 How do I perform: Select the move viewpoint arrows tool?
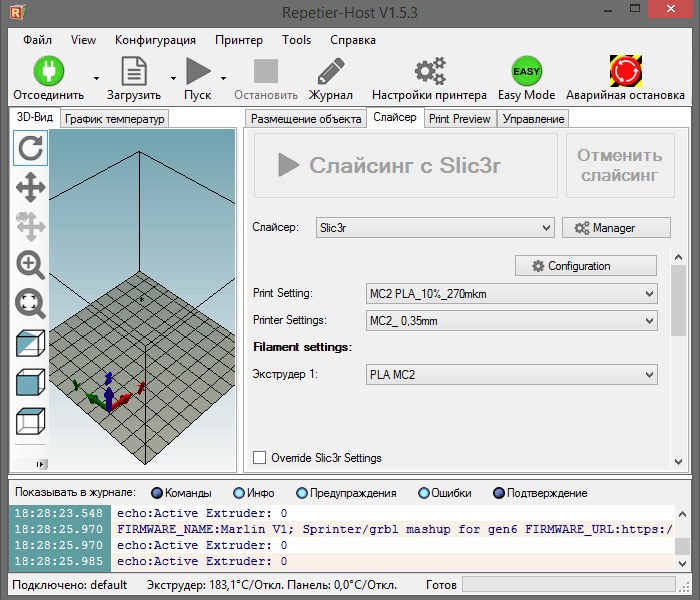30,187
